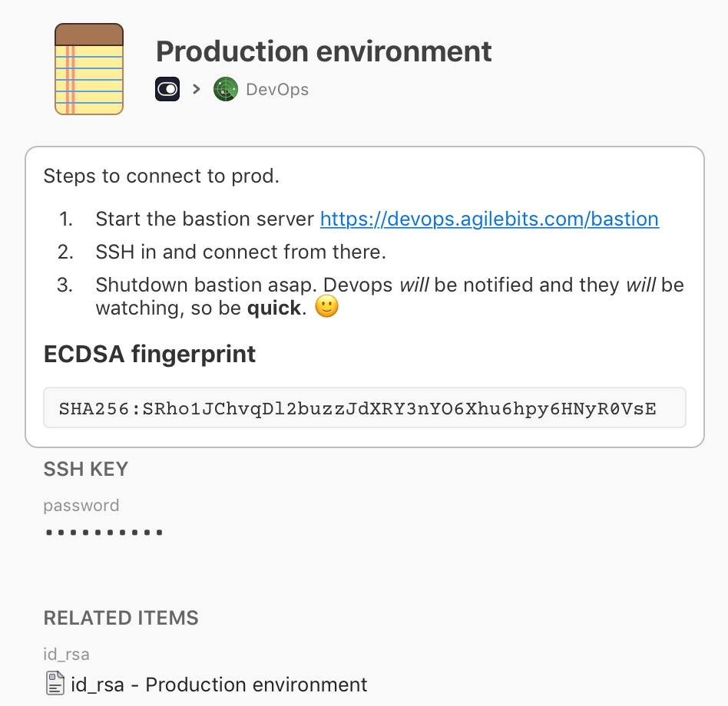This screenshot has width=728, height=706.
Task: Select the SSH KEY section header
Action: tap(86, 469)
